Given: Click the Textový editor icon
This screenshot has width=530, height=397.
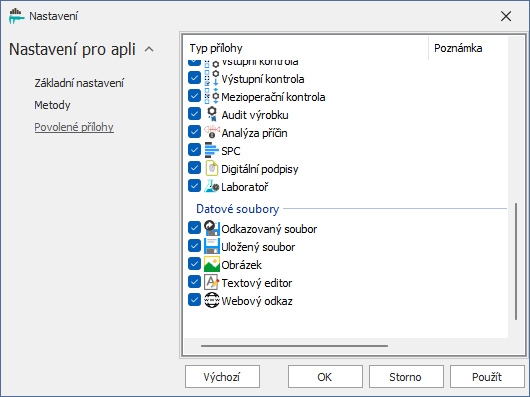Looking at the screenshot, I should click(212, 282).
